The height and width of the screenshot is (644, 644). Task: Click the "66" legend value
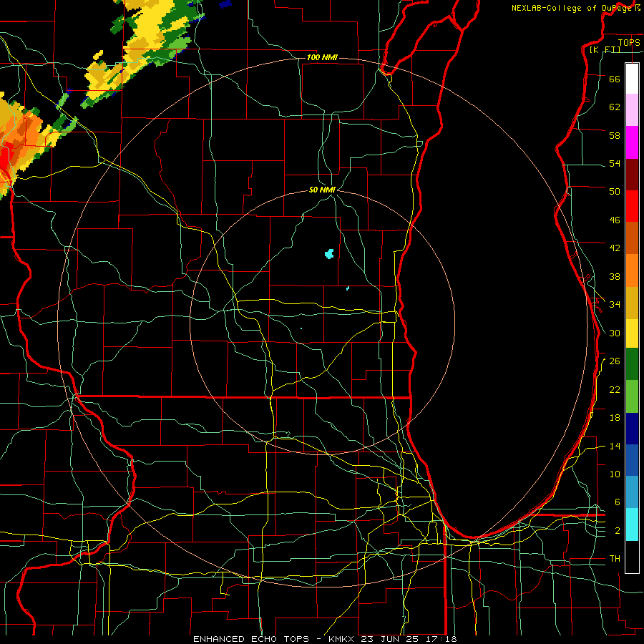coord(615,79)
